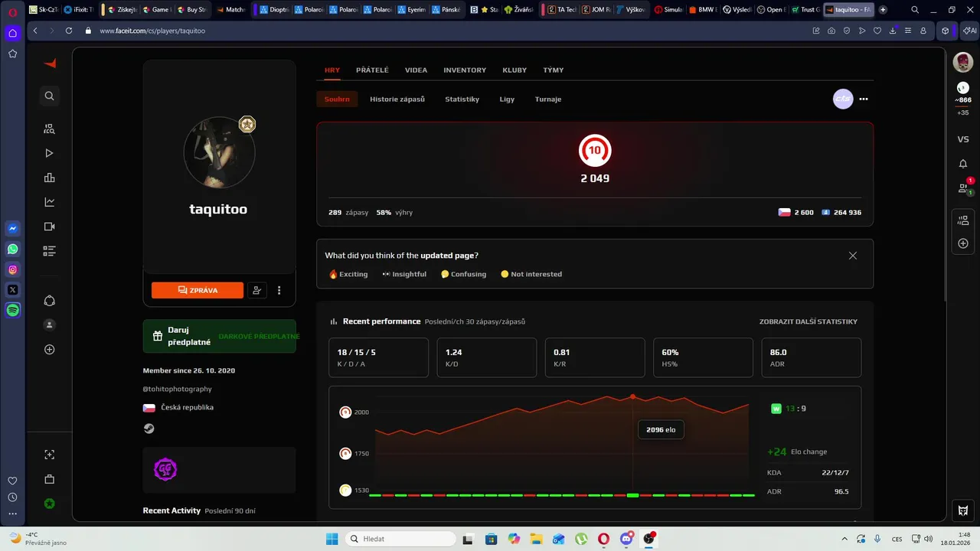Click the Hledat taskbar search box
This screenshot has height=551, width=980.
point(402,539)
